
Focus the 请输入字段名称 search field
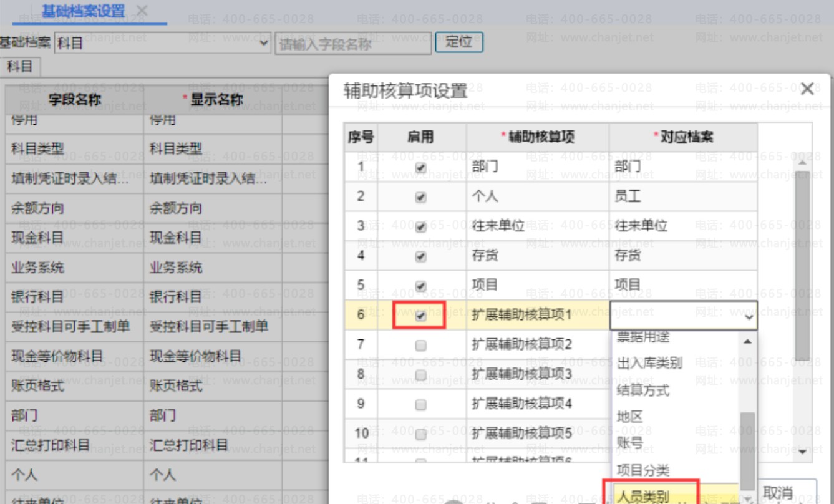353,43
